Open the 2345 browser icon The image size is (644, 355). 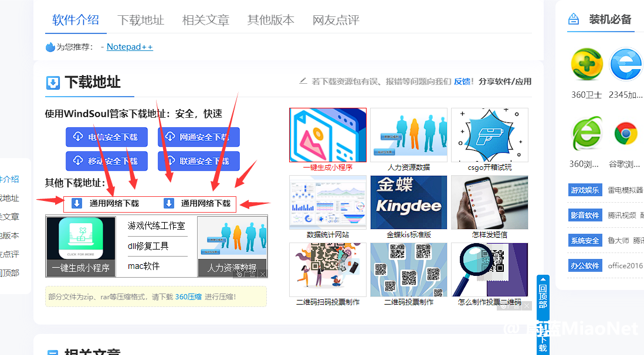pyautogui.click(x=626, y=65)
